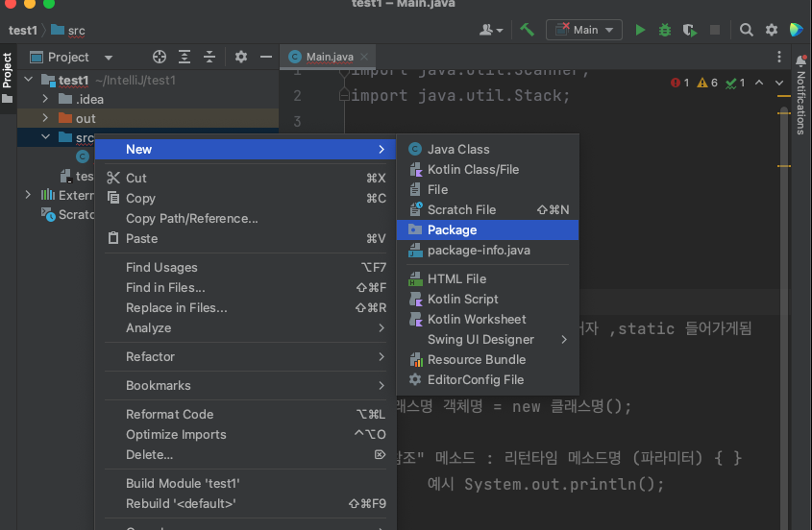Select Find Usages option
Screen dimensions: 812x530
point(245,268)
